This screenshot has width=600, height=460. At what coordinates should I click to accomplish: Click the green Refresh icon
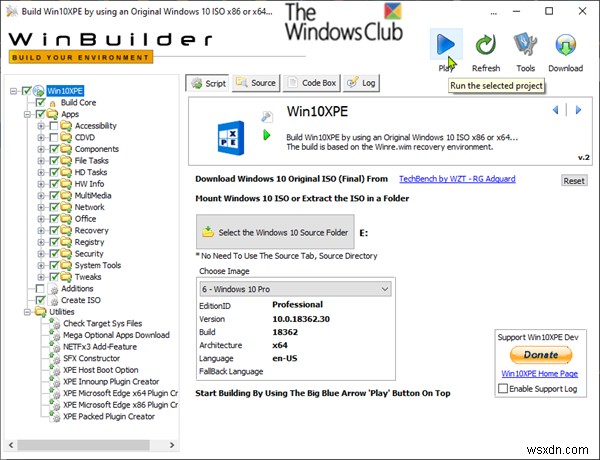point(486,44)
